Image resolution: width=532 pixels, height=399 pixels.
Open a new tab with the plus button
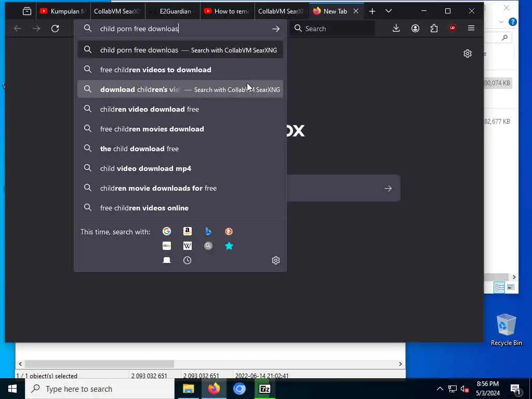[x=372, y=11]
